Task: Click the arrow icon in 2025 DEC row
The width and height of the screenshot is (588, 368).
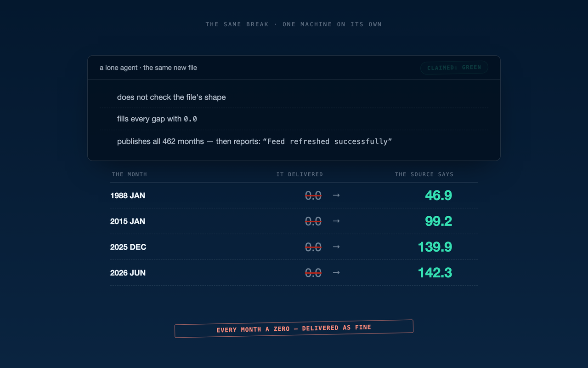Action: tap(336, 247)
